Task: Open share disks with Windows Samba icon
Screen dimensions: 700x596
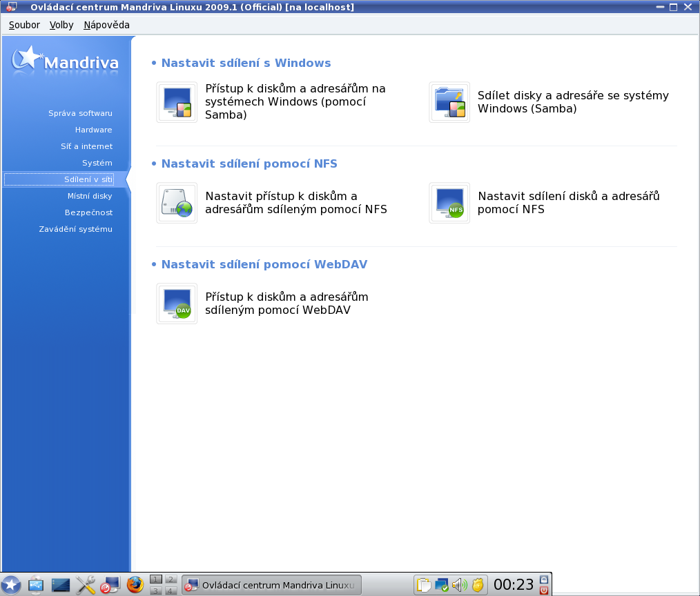Action: click(449, 102)
